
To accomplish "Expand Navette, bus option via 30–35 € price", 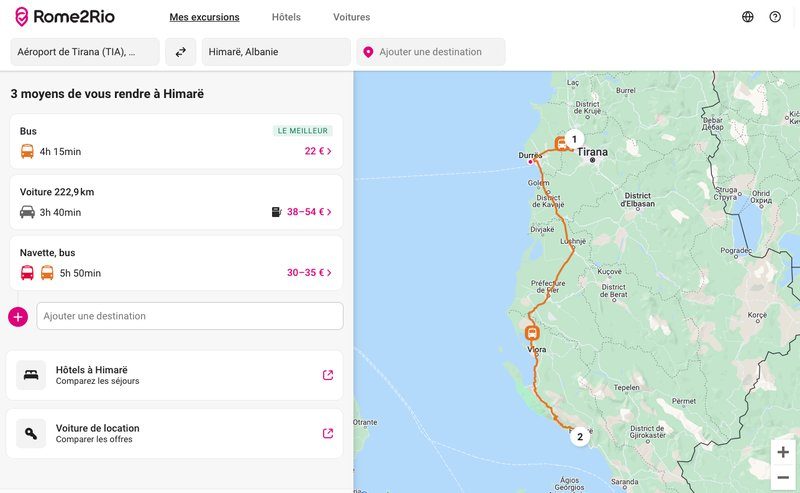I will (309, 273).
